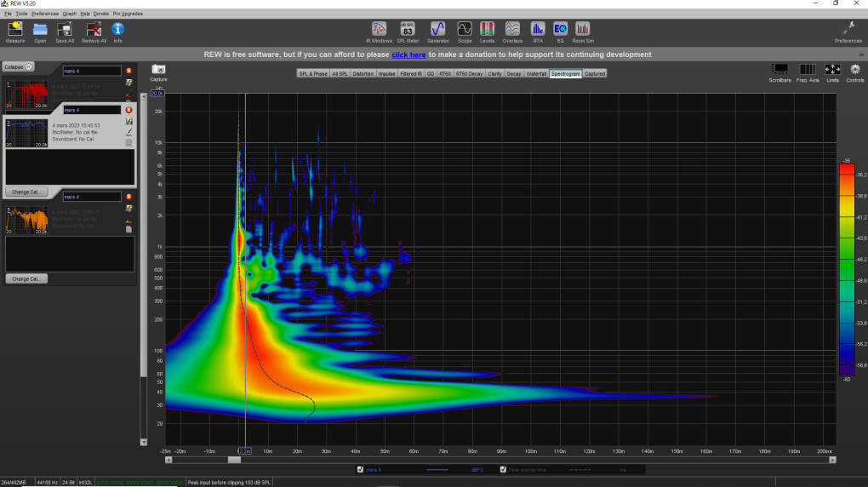The height and width of the screenshot is (487, 868).
Task: Switch to GD tab
Action: 431,74
